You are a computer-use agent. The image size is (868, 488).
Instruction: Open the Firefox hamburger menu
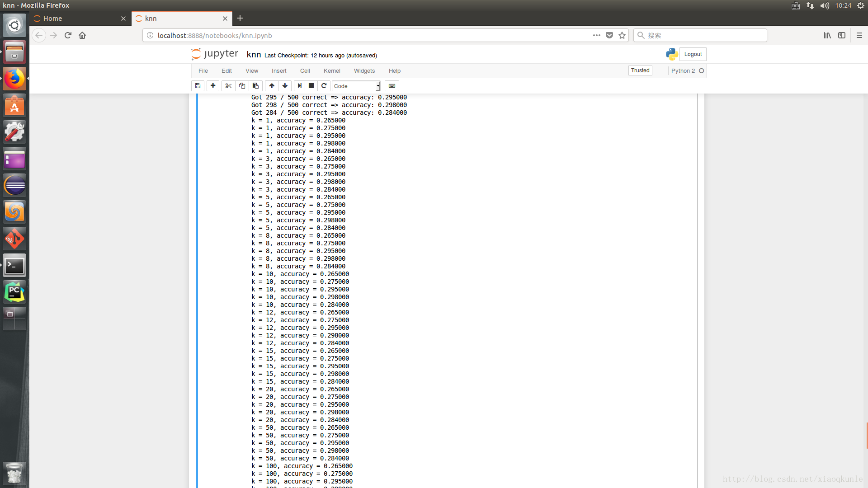859,35
